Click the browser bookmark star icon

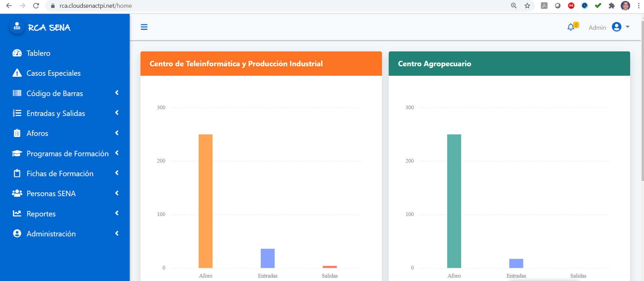tap(527, 6)
